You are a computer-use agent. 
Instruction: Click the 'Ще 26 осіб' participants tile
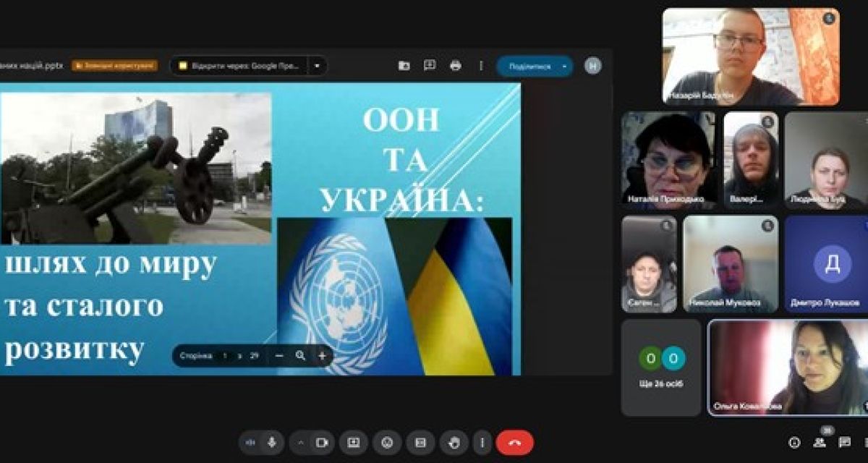[x=661, y=368]
